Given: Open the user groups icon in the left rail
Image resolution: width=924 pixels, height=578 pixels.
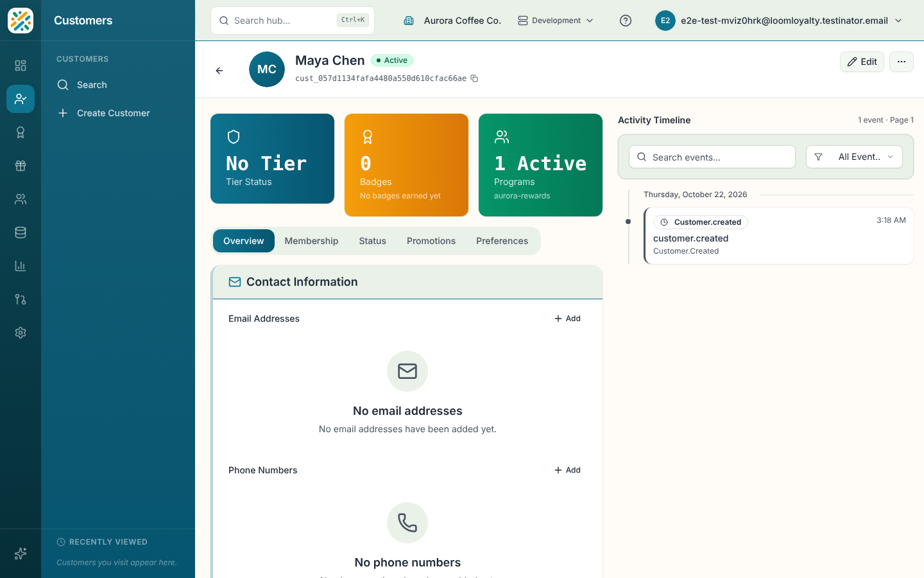Looking at the screenshot, I should click(21, 199).
